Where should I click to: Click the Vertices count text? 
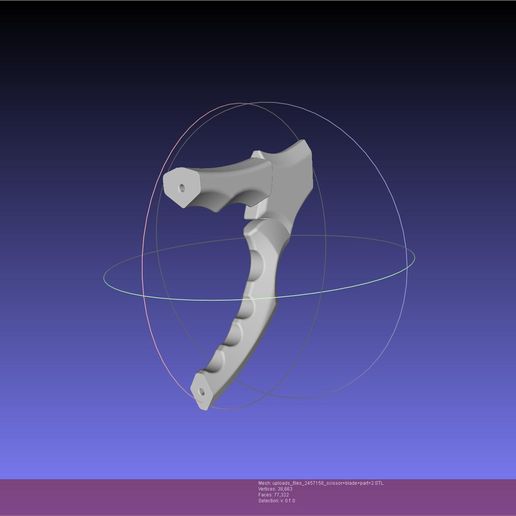click(x=275, y=489)
